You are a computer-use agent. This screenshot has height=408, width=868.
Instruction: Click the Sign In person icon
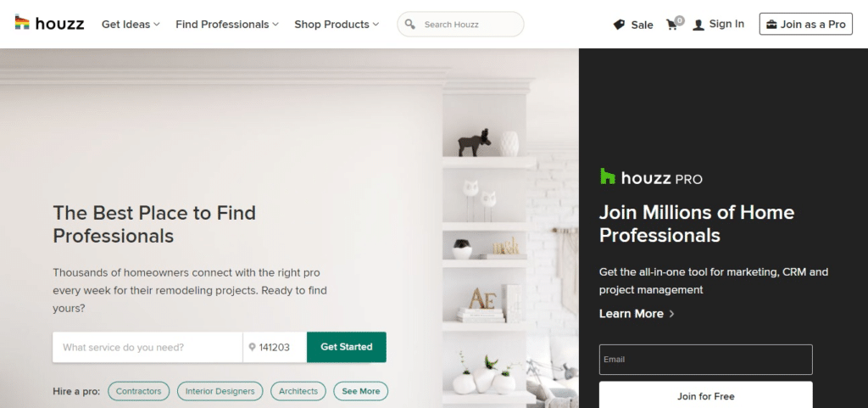[698, 25]
